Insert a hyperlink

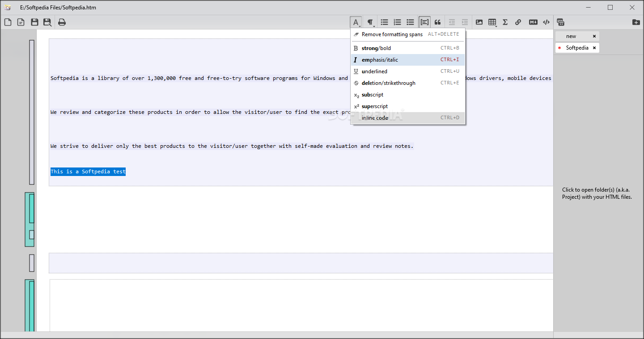(x=518, y=22)
